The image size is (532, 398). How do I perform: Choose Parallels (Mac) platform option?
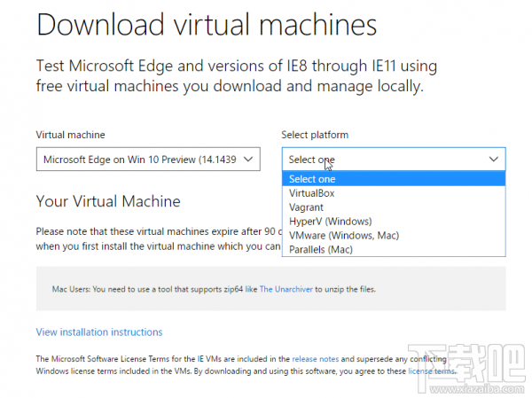click(x=394, y=249)
